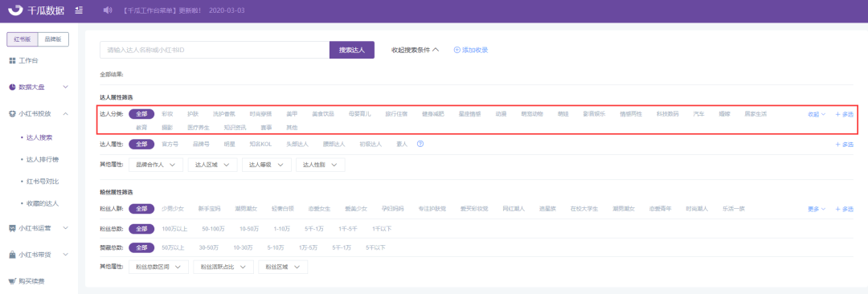Viewport: 868px width, 294px height.
Task: Expand the 小红书运营 sidebar menu
Action: point(39,228)
